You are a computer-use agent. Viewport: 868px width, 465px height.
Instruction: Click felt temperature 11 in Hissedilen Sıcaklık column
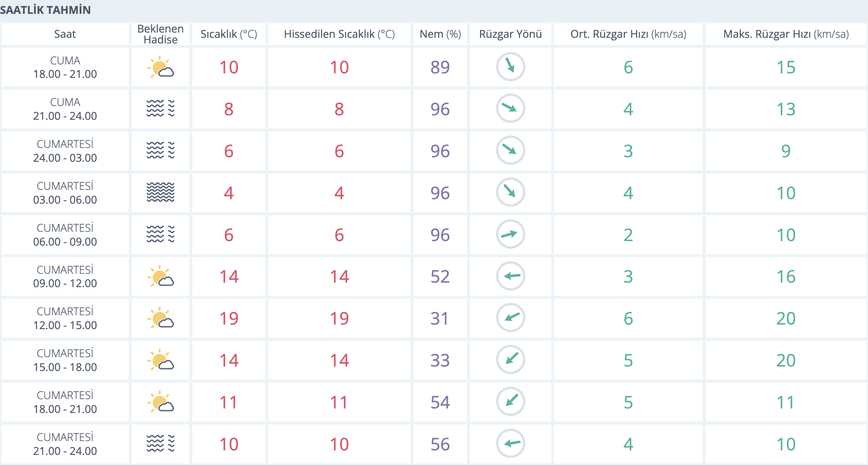click(x=339, y=402)
